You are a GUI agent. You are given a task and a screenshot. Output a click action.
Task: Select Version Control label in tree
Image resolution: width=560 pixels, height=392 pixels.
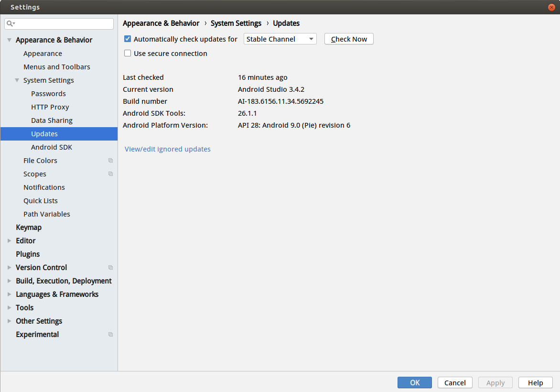[42, 268]
